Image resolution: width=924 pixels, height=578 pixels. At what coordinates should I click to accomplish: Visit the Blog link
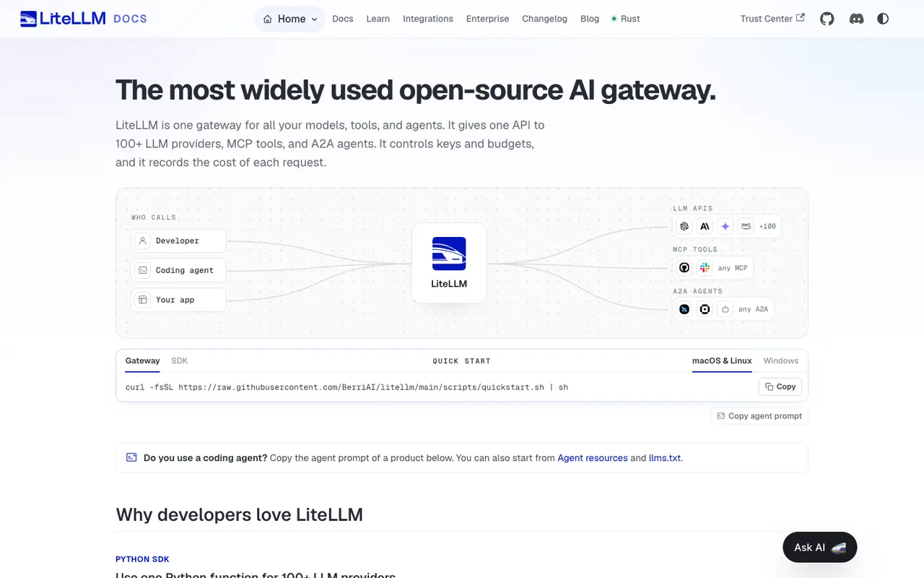tap(590, 19)
